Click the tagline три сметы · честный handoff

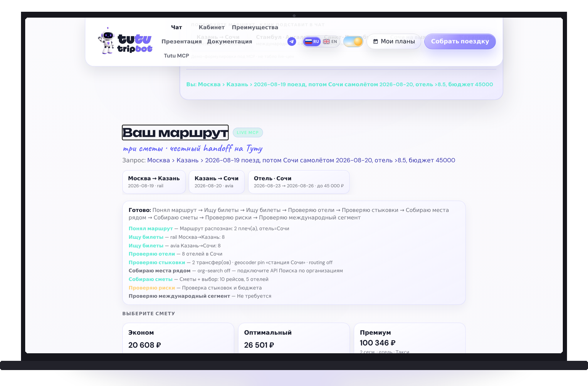[193, 149]
